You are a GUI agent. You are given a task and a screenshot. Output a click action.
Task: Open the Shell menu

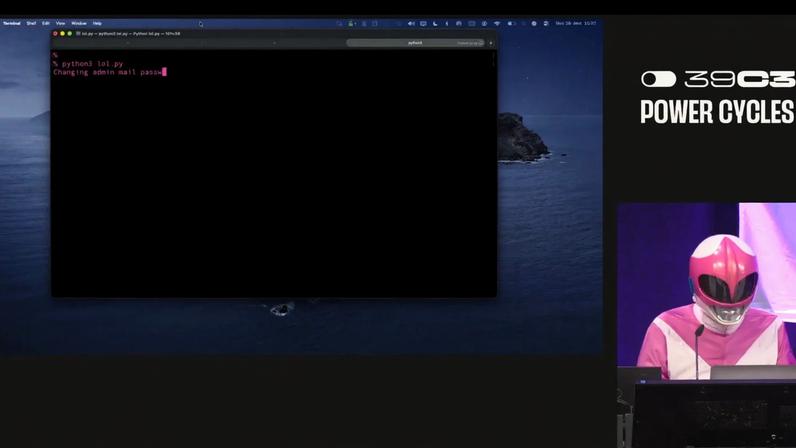(31, 23)
